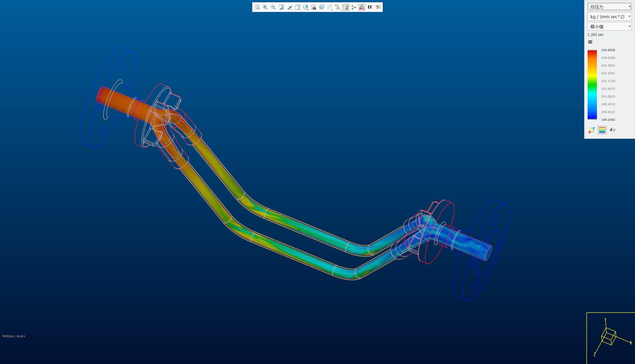Toggle the perspective view cube icon
Image resolution: width=635 pixels, height=364 pixels.
[x=322, y=7]
